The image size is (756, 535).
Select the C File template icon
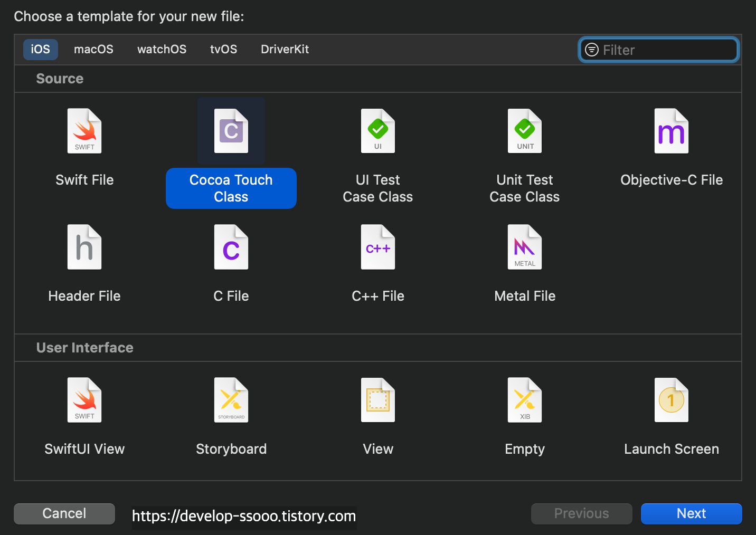231,247
